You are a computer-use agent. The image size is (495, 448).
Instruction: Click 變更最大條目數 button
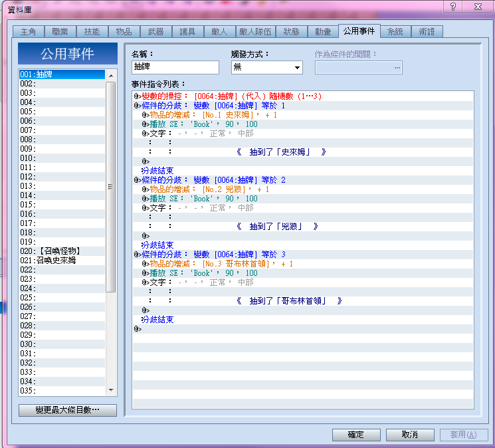coord(68,410)
